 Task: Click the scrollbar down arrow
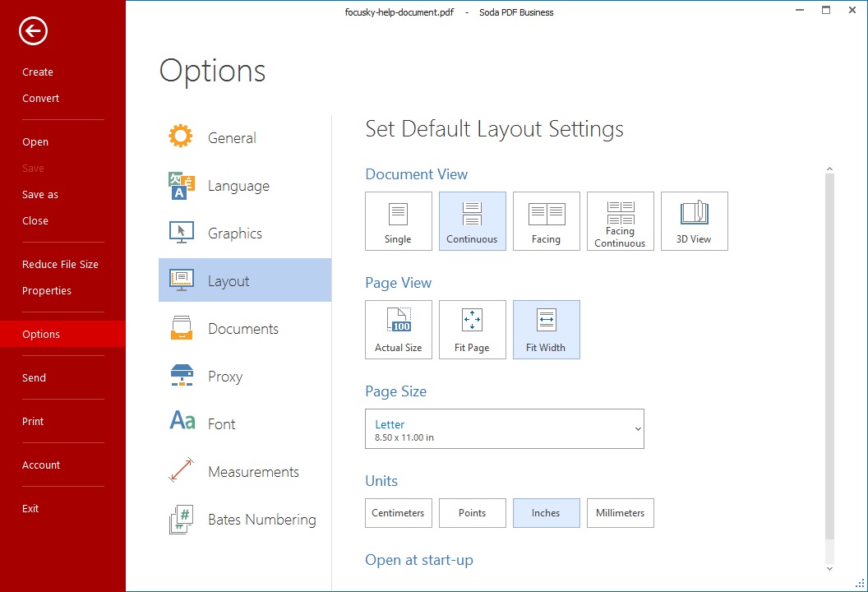coord(829,568)
